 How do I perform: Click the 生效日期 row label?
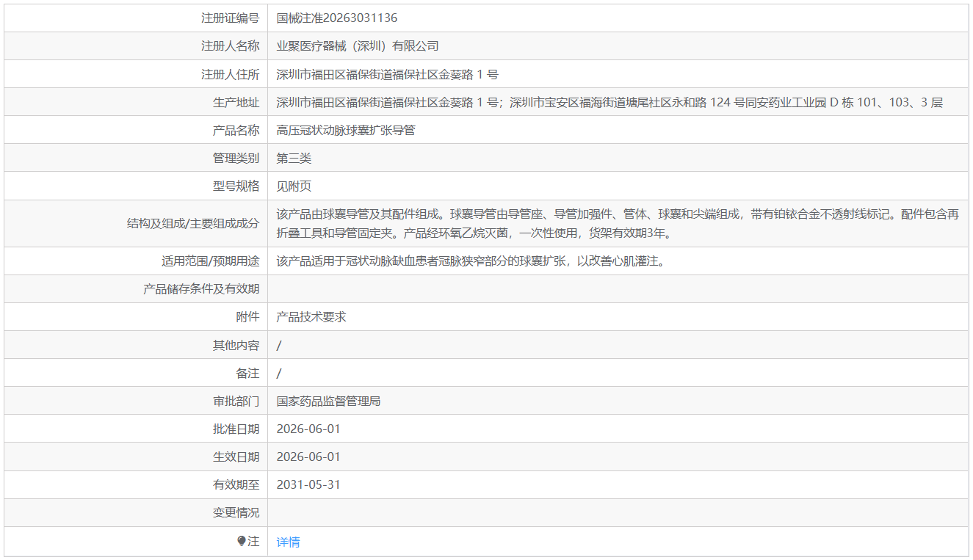(236, 457)
